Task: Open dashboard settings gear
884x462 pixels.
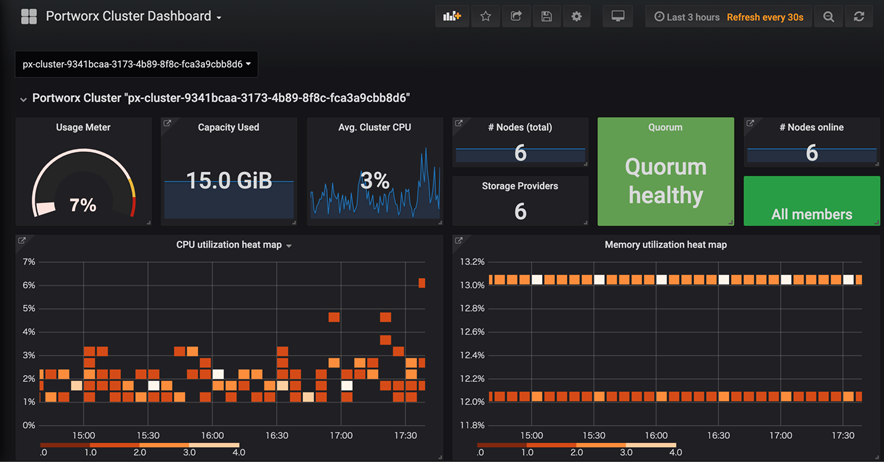Action: 576,16
